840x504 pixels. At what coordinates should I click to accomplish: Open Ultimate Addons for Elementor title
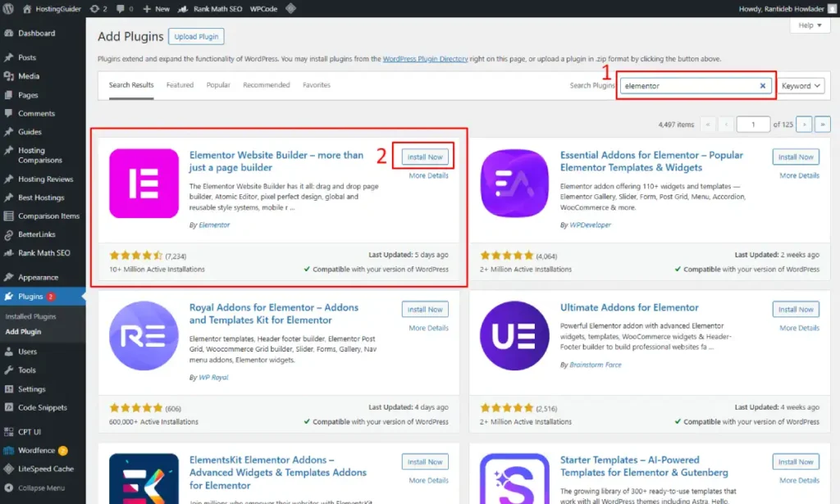click(629, 307)
